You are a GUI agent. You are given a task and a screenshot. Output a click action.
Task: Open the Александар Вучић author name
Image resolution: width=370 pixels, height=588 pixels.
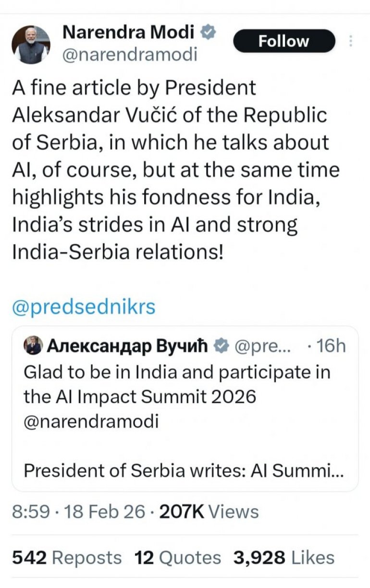(127, 345)
